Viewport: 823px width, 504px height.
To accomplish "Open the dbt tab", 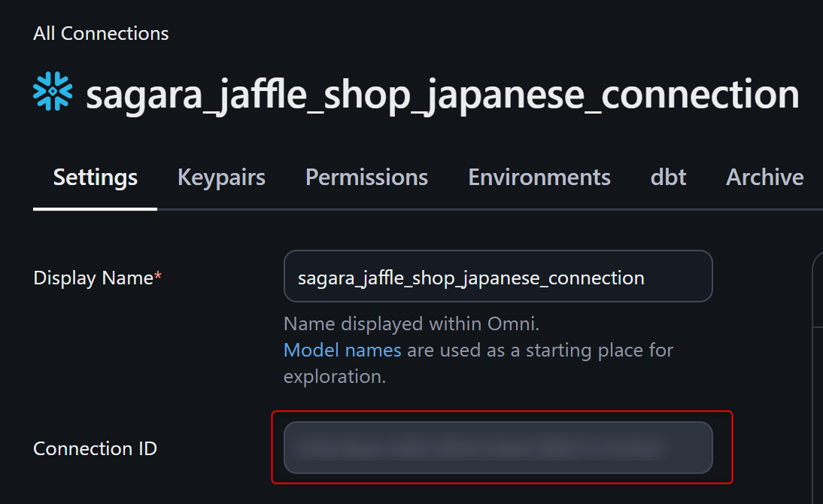I will coord(668,178).
